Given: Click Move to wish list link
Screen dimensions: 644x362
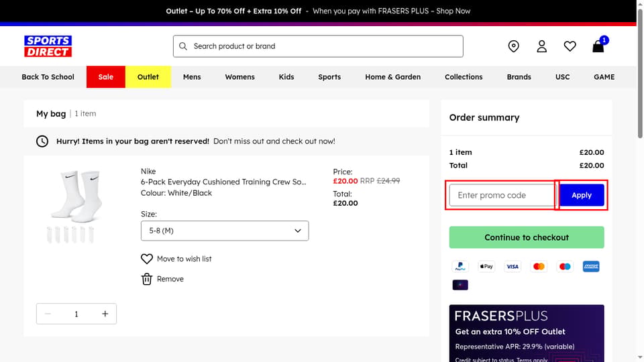Looking at the screenshot, I should point(184,259).
